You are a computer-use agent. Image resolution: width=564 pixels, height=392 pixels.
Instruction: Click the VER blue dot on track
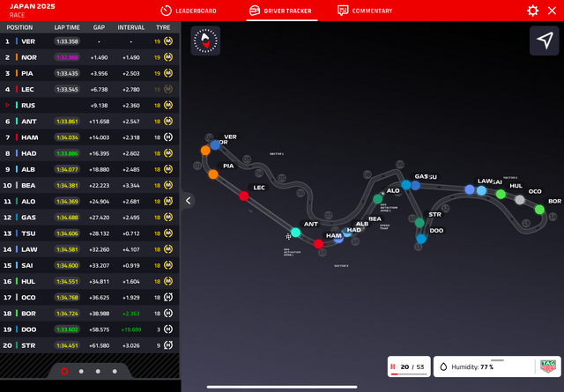(x=215, y=145)
